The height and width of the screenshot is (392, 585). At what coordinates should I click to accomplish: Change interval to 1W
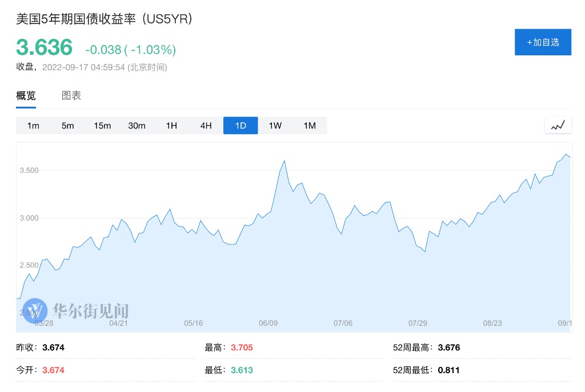coord(275,126)
